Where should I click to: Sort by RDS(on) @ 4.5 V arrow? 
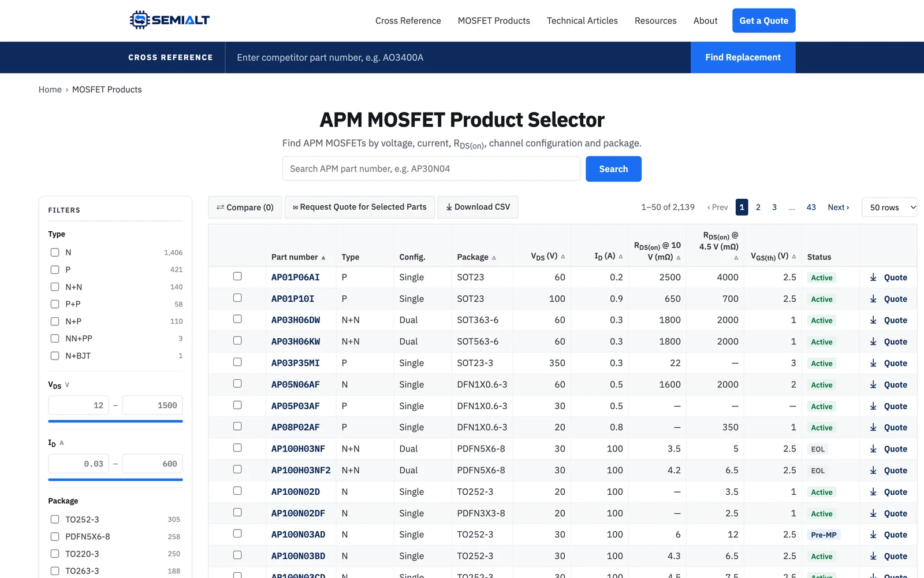tap(736, 258)
